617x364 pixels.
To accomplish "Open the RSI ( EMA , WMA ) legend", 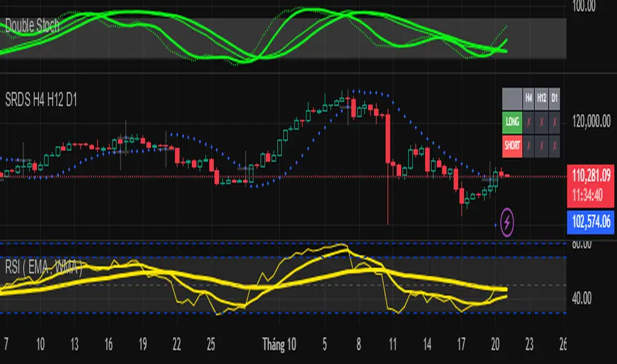I will [44, 269].
